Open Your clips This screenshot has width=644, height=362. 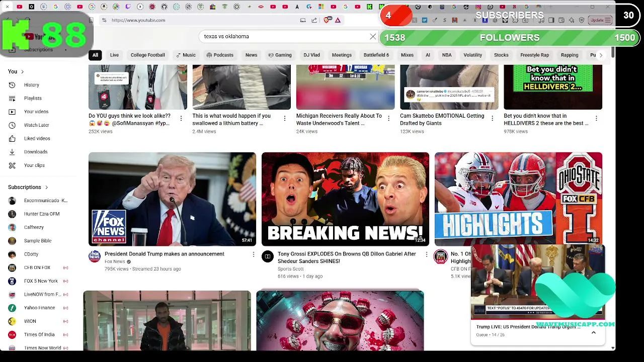click(x=34, y=165)
